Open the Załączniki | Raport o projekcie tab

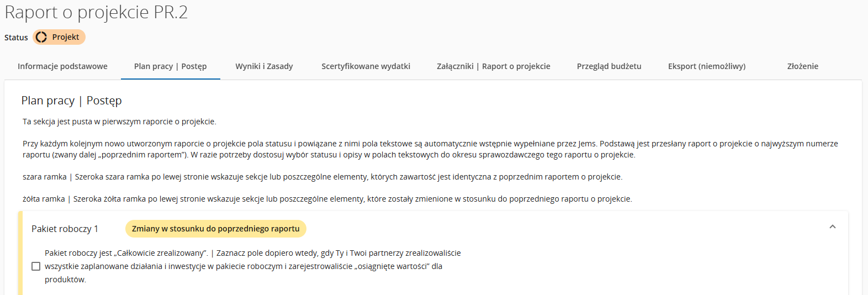(493, 66)
